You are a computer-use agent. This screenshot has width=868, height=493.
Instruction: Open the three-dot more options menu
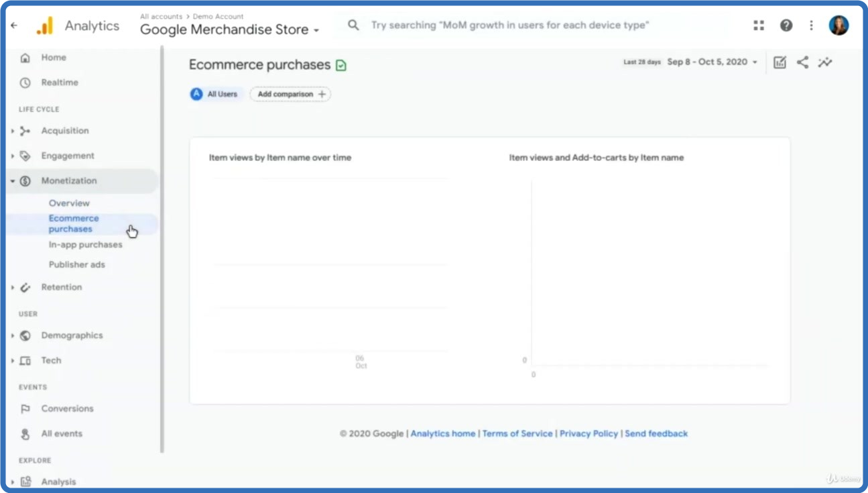point(811,25)
